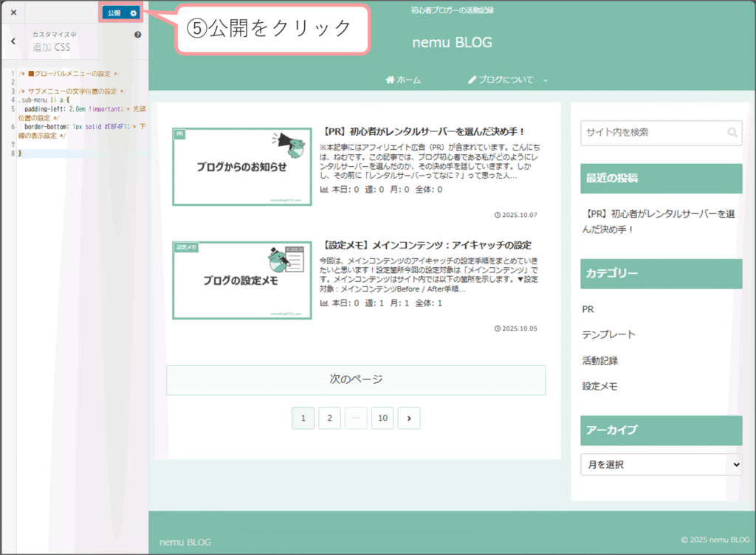Go back using the left chevron arrow

(x=13, y=41)
